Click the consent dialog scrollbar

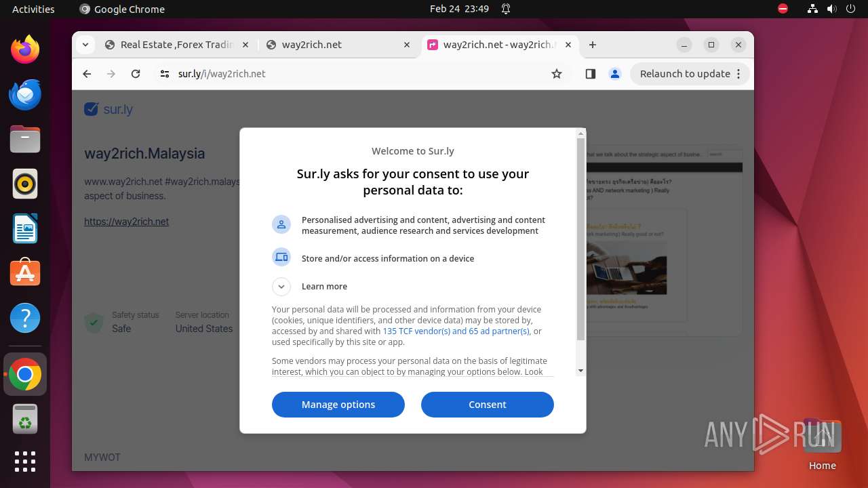click(x=580, y=239)
